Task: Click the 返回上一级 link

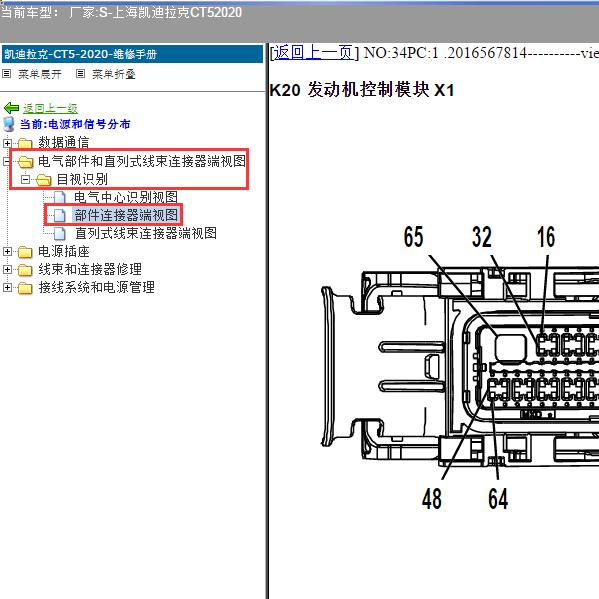Action: (x=50, y=108)
